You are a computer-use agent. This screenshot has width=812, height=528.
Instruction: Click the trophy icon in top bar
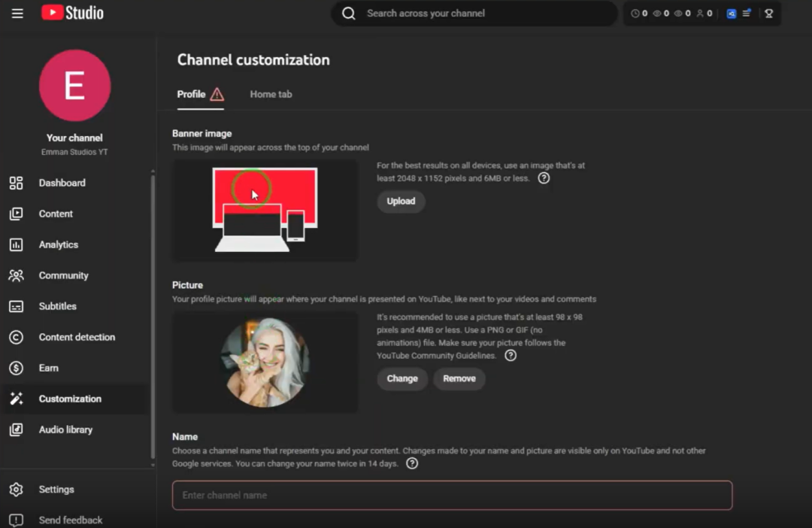click(x=768, y=14)
